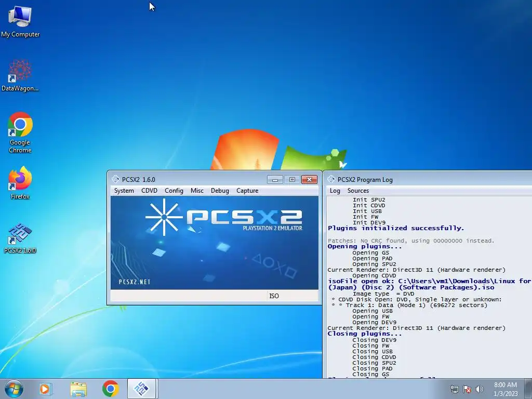Open the CDVD menu in PCSX2
The image size is (532, 399).
pyautogui.click(x=149, y=191)
